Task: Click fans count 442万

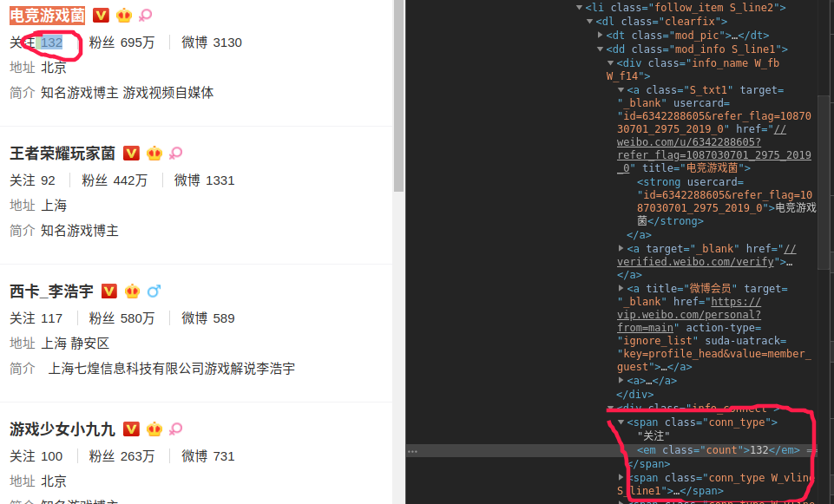Action: [x=130, y=180]
